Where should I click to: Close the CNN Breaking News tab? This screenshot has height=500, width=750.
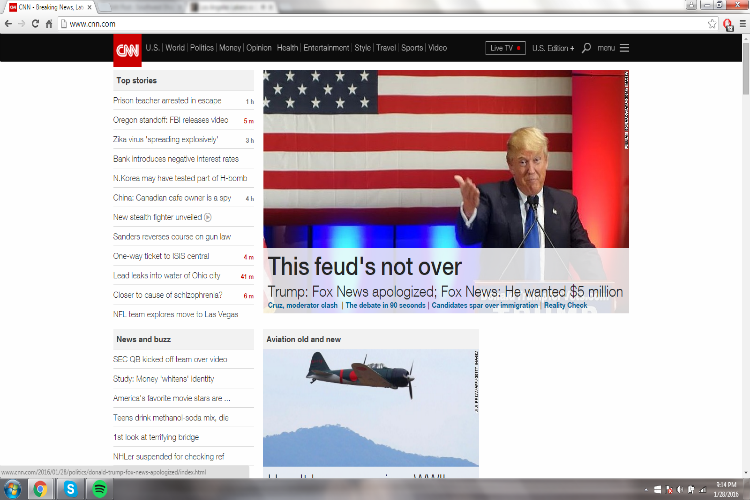click(89, 7)
